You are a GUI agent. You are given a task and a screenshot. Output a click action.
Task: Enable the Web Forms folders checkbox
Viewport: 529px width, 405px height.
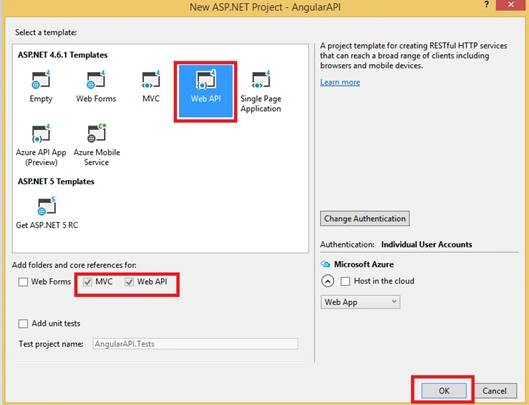coord(23,282)
